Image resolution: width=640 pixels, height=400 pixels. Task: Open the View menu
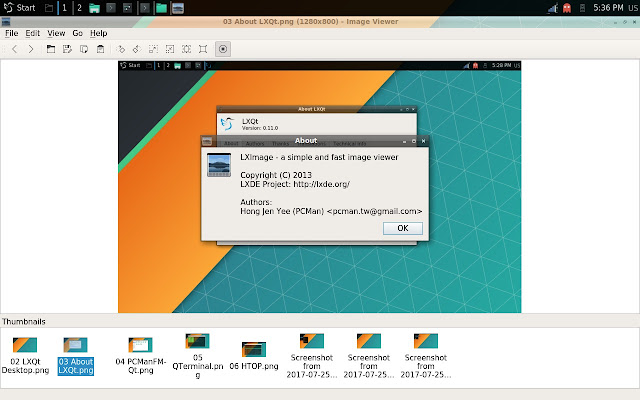pos(56,33)
